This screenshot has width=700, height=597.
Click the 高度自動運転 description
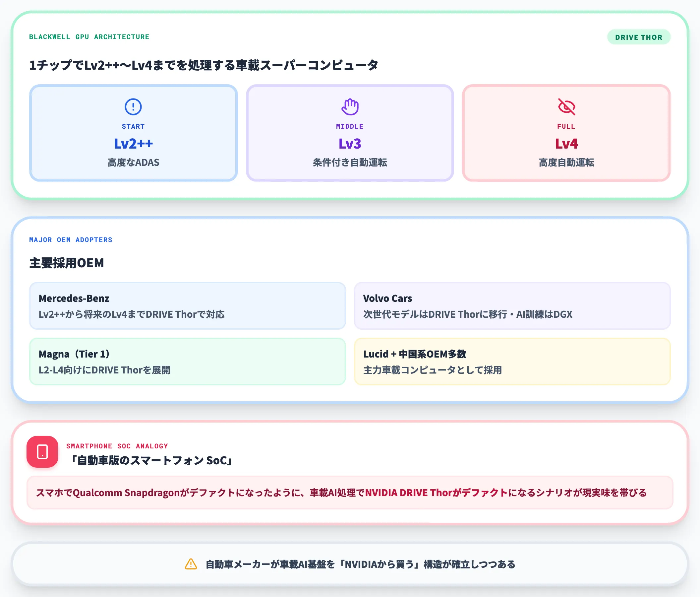[566, 163]
